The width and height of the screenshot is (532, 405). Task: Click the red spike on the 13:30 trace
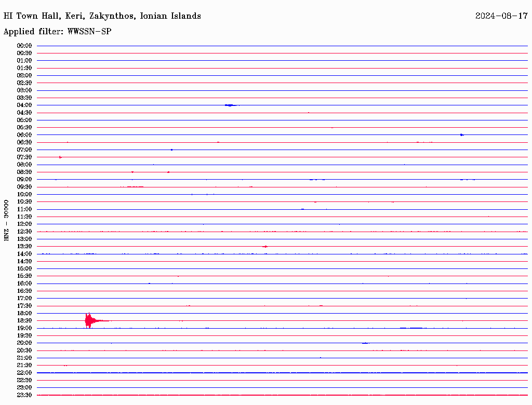265,247
